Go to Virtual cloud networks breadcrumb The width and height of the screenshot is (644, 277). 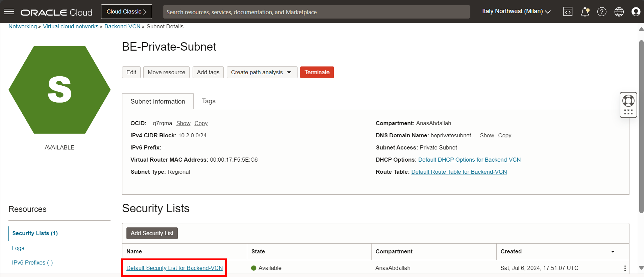click(71, 26)
